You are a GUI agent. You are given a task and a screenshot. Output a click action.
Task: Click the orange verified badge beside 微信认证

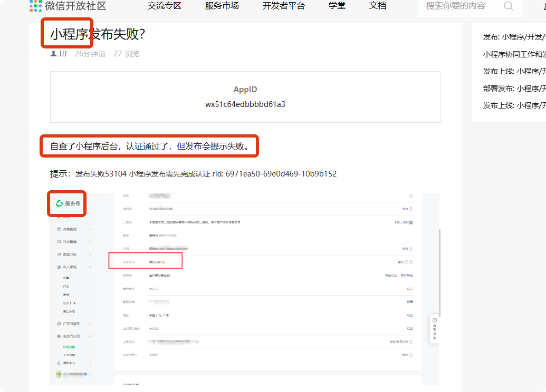click(164, 262)
